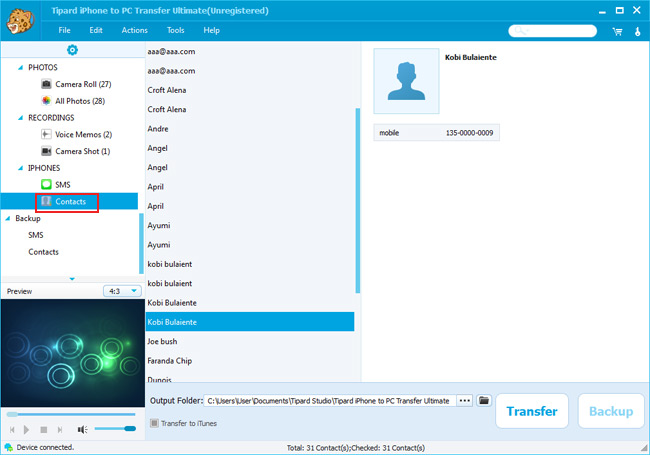Click the contact list scrollbar

coord(358,201)
